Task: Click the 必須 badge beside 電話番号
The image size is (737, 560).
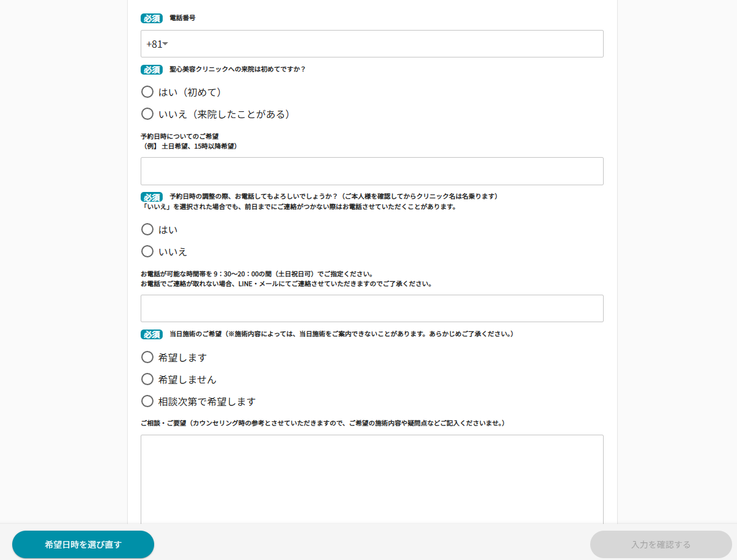Action: [152, 18]
